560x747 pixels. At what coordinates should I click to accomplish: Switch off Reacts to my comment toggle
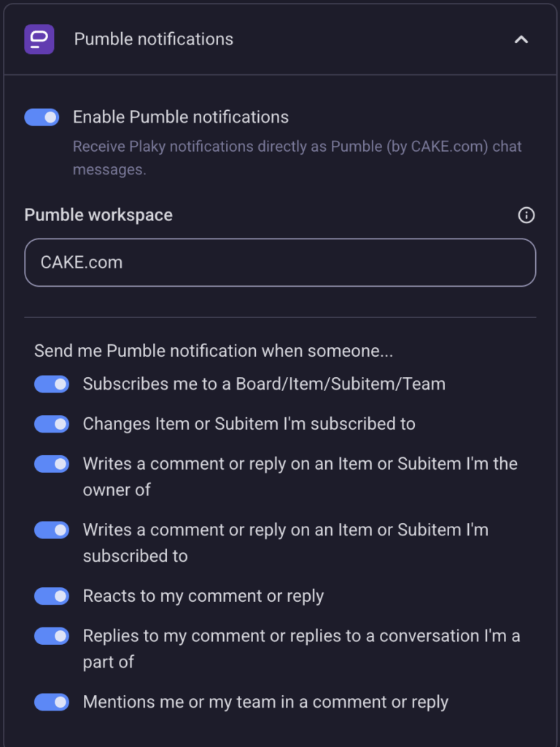tap(52, 596)
